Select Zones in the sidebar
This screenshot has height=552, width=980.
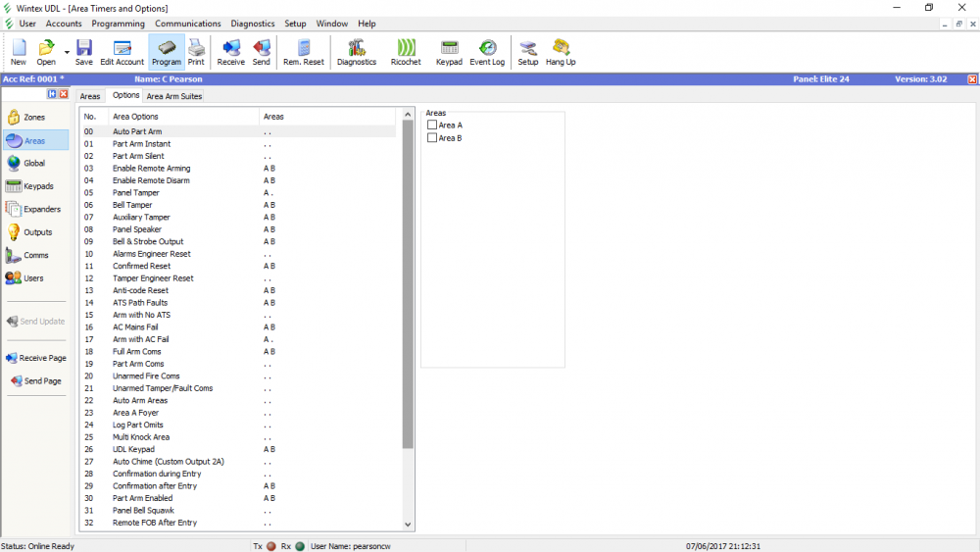[x=34, y=118]
